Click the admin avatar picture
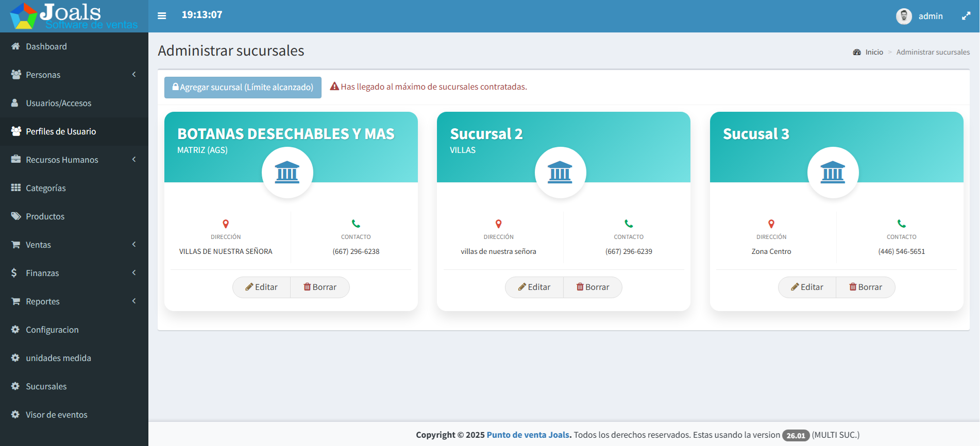 pos(904,16)
